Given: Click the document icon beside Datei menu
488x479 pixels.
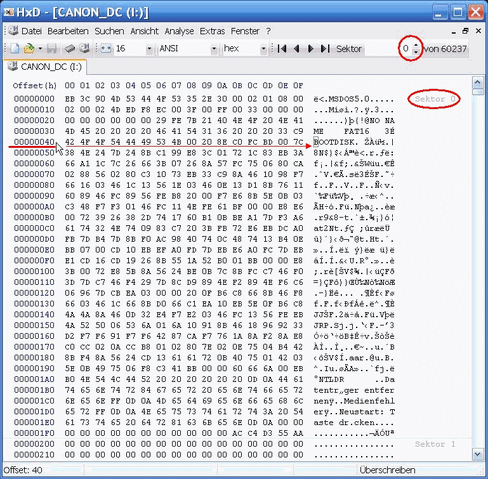Looking at the screenshot, I should coord(13,31).
